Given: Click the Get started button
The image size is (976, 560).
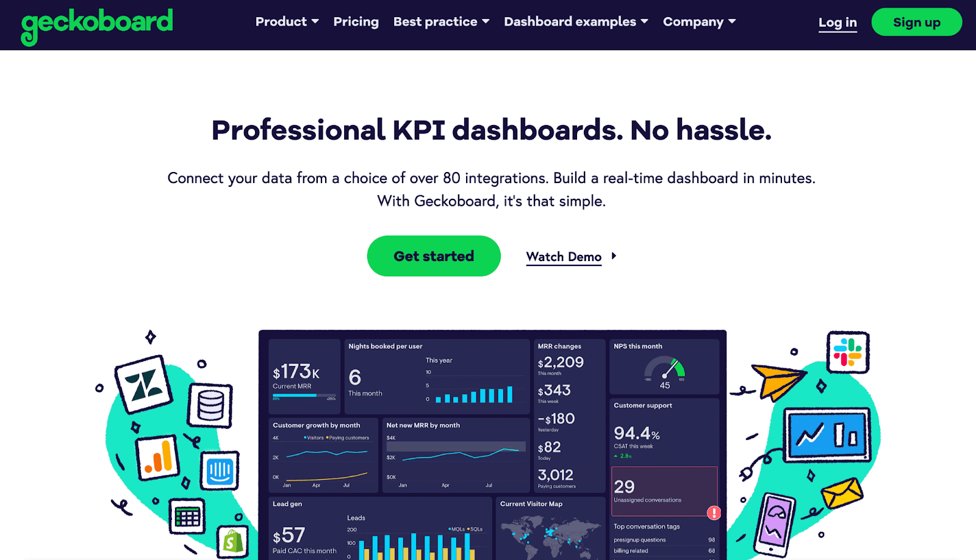Looking at the screenshot, I should click(434, 256).
